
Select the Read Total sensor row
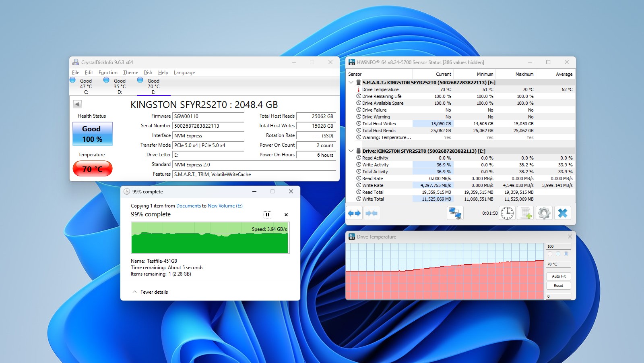point(461,192)
